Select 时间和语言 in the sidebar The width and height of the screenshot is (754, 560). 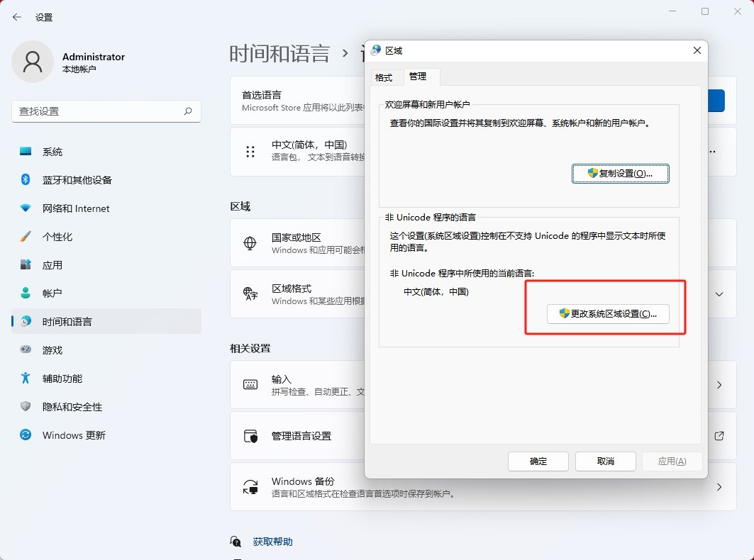coord(106,321)
